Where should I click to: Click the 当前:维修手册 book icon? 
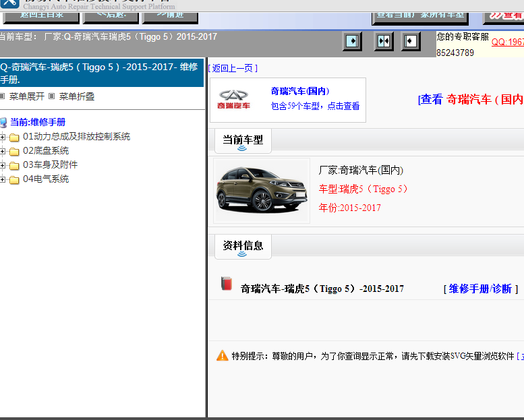pos(3,123)
